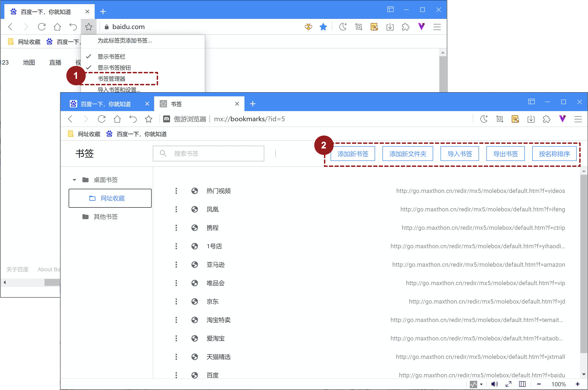
Task: Open hamburger main menu in front window
Action: coord(578,119)
